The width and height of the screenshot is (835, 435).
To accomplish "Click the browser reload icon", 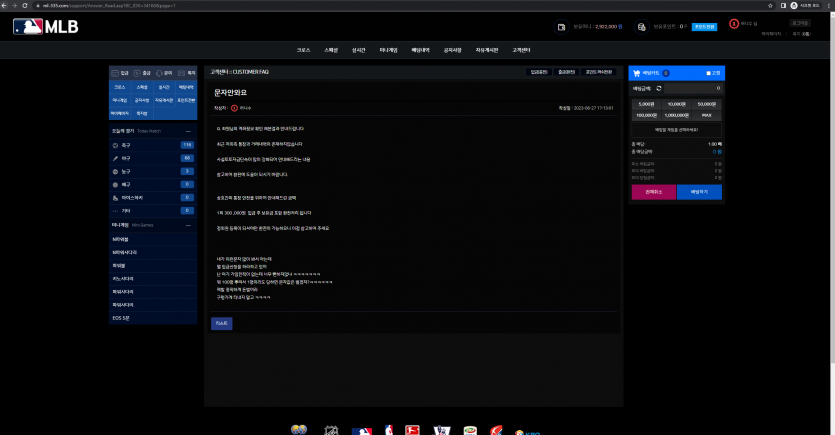I will (x=24, y=5).
